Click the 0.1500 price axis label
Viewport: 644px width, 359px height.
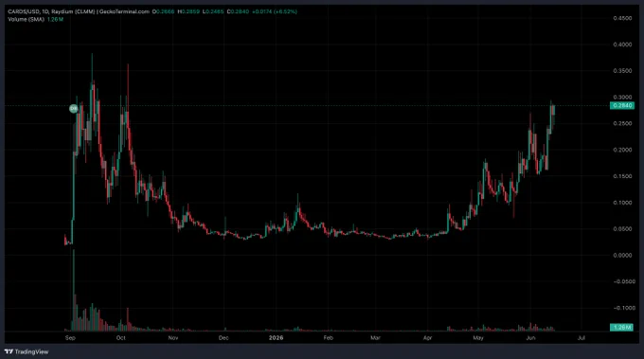[622, 176]
